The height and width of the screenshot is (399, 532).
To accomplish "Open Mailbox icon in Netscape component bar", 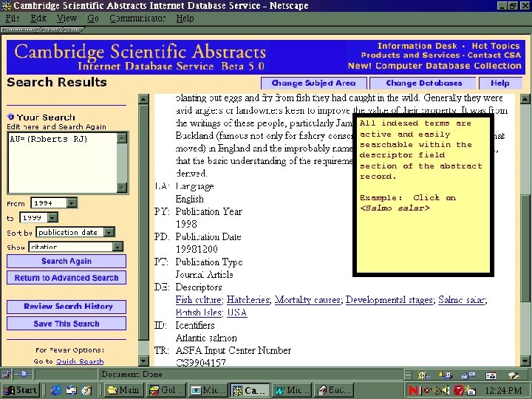I will (x=446, y=375).
